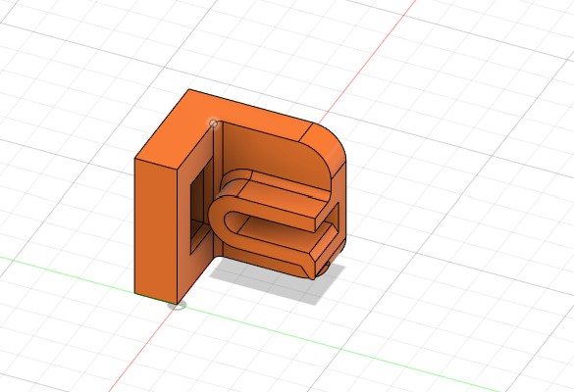Select the tall front-left face of the vertical block
The image size is (574, 392).
[156, 230]
